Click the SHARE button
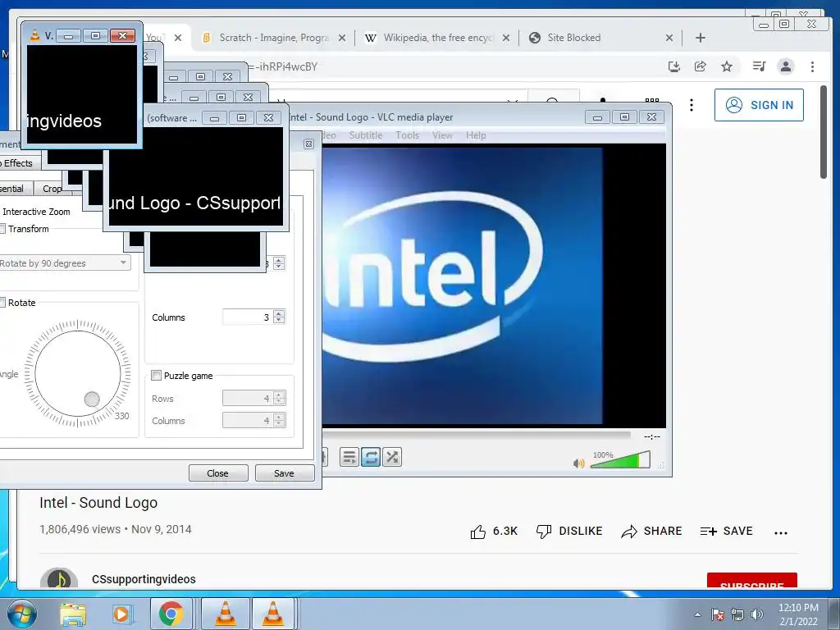Viewport: 840px width, 630px height. (651, 531)
